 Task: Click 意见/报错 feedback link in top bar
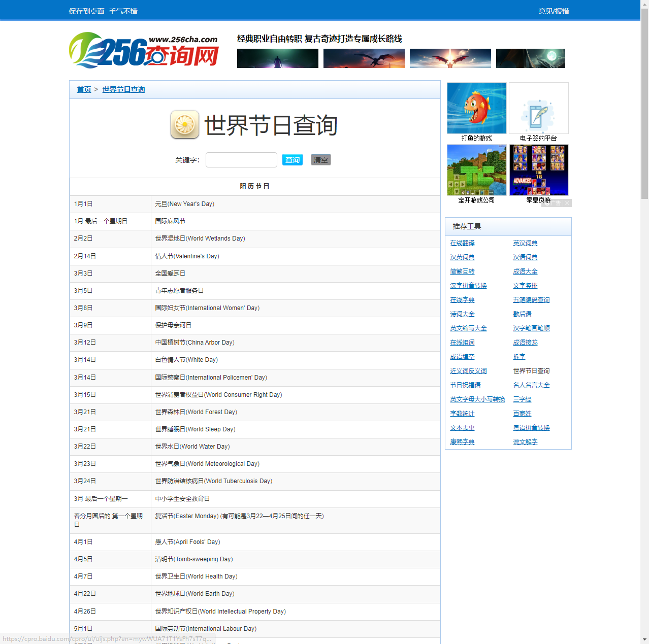pyautogui.click(x=554, y=11)
